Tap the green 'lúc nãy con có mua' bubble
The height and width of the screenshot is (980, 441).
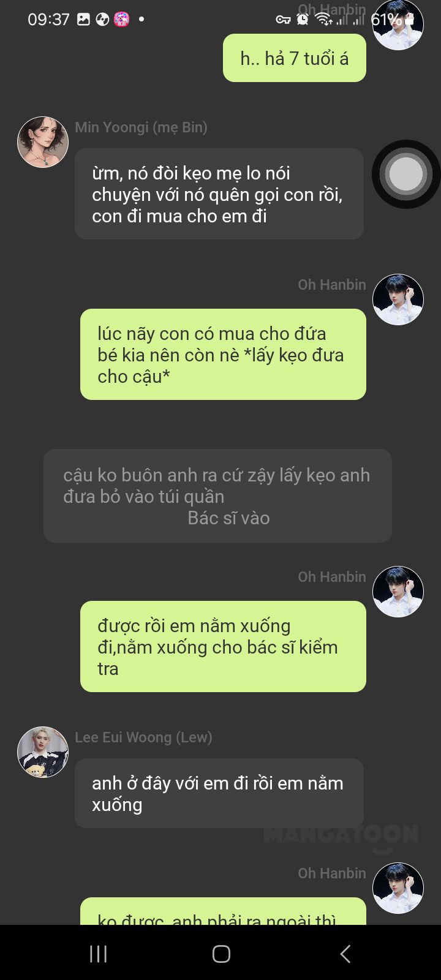pos(223,355)
